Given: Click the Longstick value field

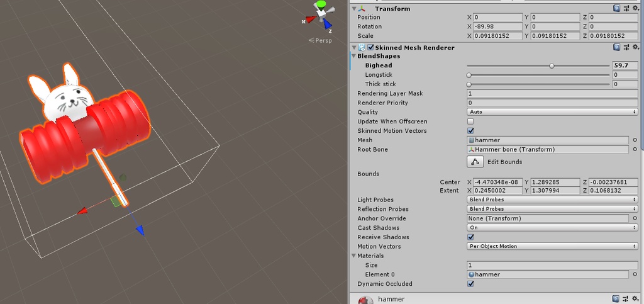Looking at the screenshot, I should pos(625,75).
